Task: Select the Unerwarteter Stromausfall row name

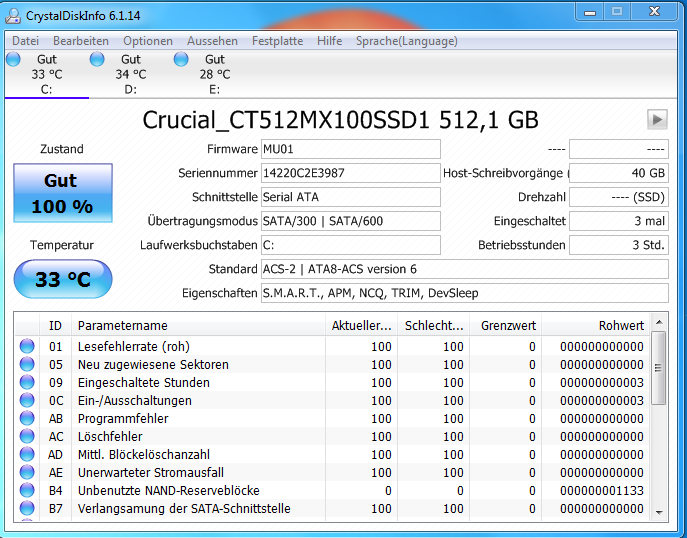Action: tap(151, 472)
